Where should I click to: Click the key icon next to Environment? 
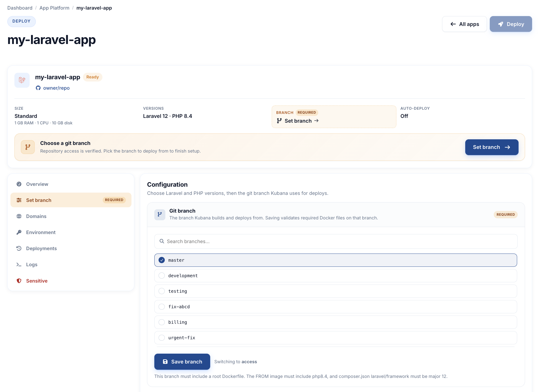point(19,232)
